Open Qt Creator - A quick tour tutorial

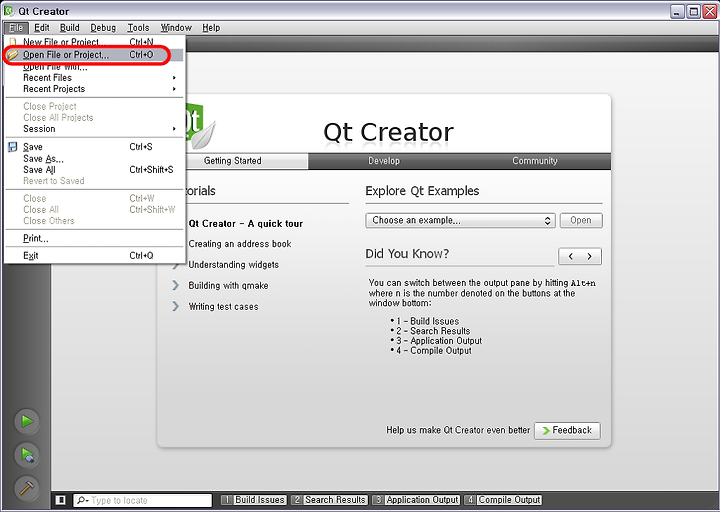pyautogui.click(x=246, y=224)
